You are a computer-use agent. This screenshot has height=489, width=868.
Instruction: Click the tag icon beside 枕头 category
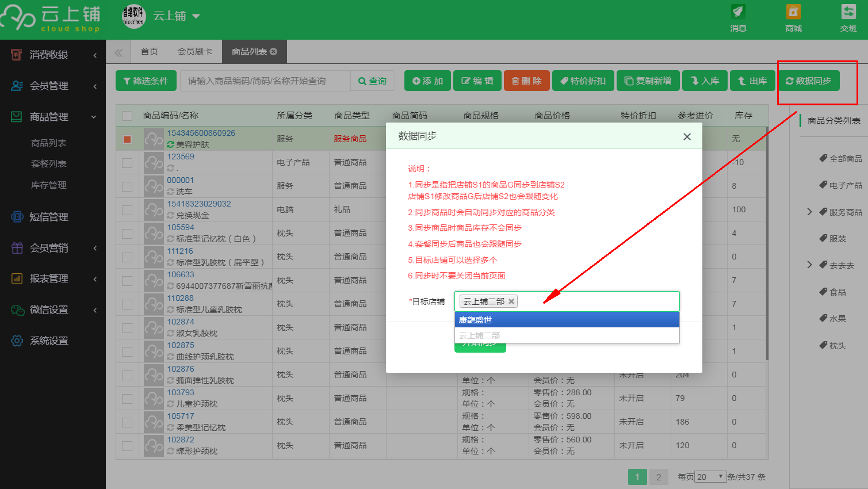click(823, 345)
